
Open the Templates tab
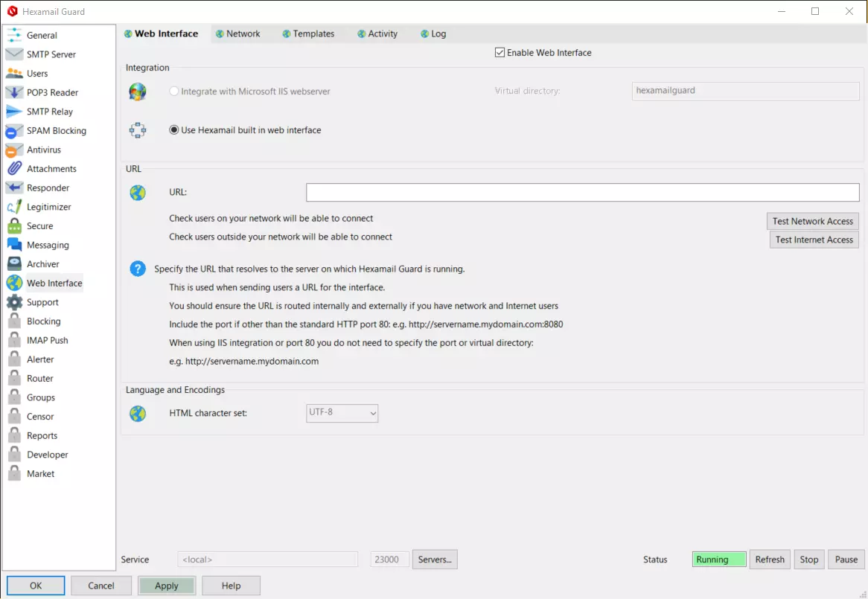point(308,33)
